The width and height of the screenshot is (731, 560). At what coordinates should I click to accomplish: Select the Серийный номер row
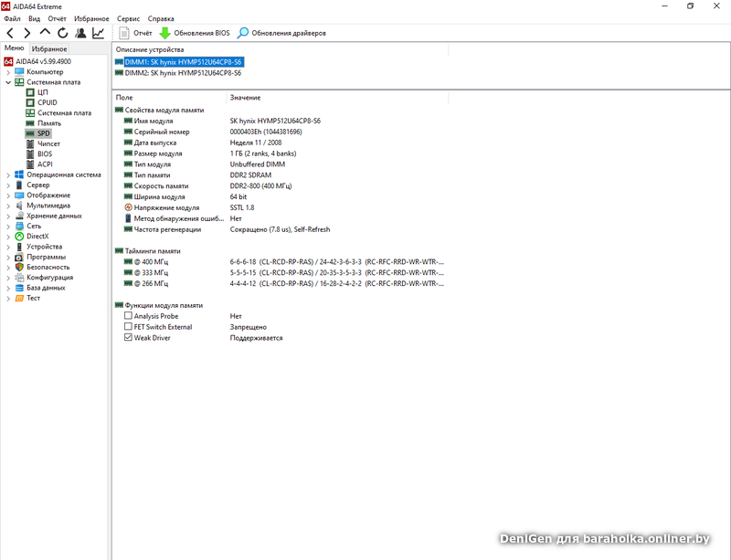pos(280,132)
